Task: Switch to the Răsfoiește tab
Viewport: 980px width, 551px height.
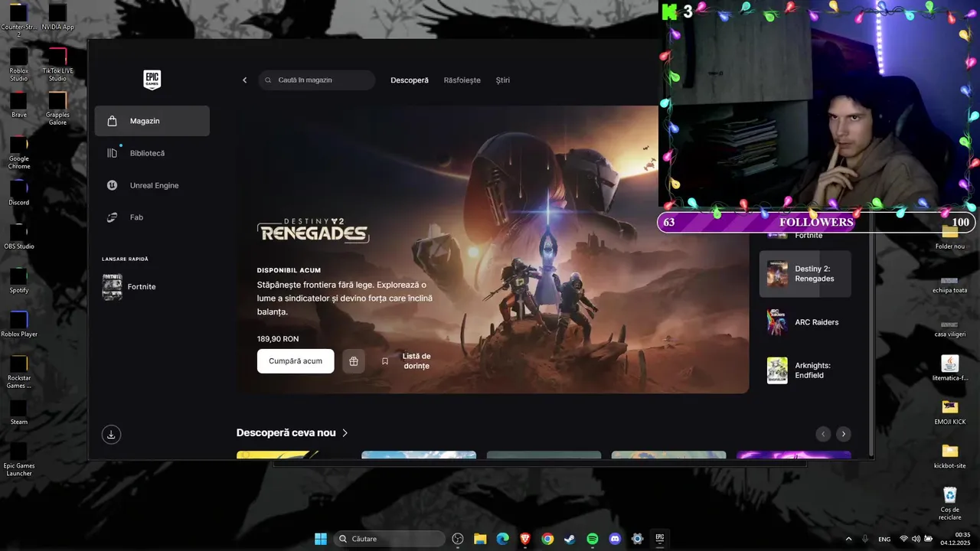Action: (462, 80)
